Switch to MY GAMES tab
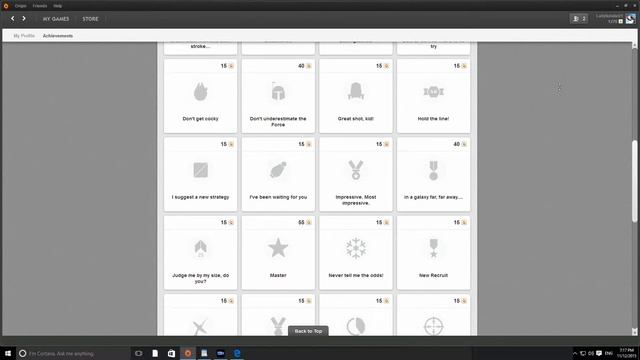 pos(56,19)
